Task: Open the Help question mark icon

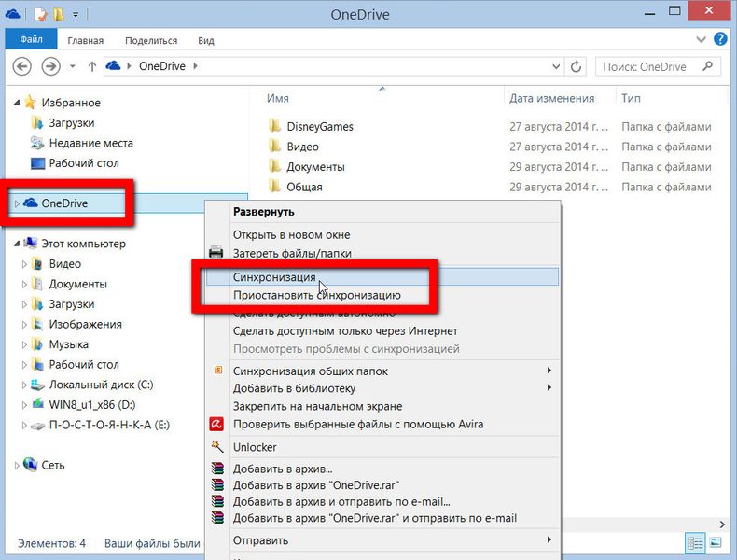Action: pos(720,38)
